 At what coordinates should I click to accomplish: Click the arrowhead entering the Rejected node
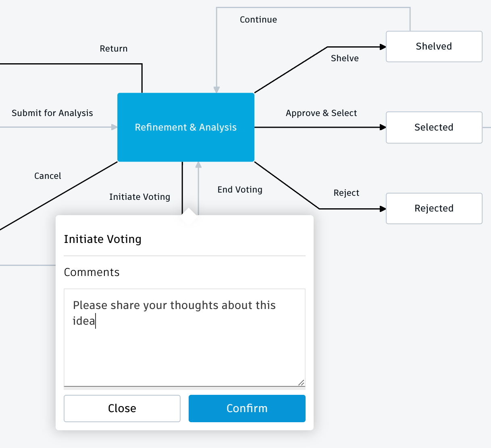pos(383,209)
